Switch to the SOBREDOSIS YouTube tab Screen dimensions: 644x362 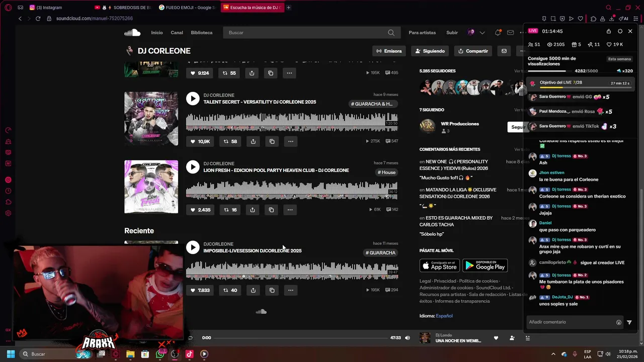coord(123,8)
